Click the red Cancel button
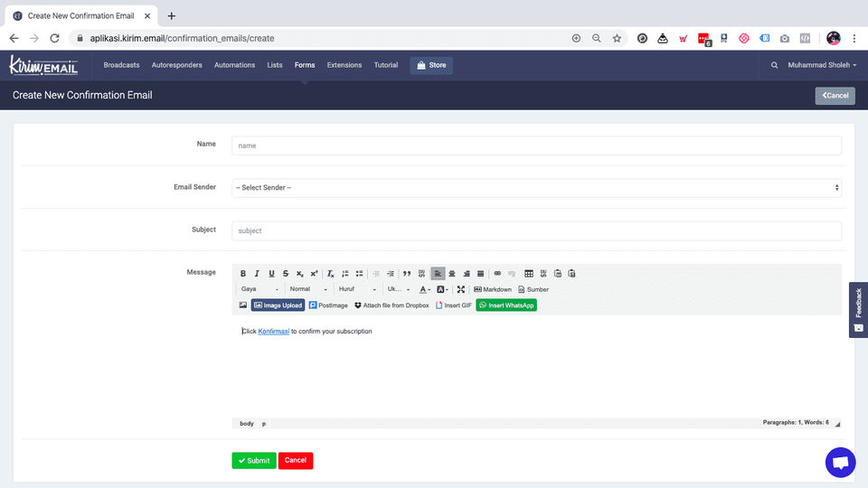The image size is (868, 488). [296, 460]
